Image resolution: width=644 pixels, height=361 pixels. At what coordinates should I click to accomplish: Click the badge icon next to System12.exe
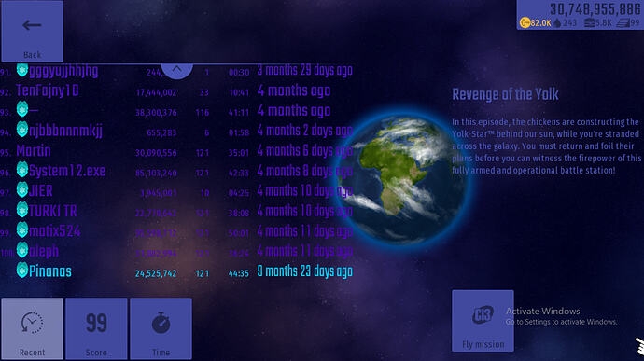point(22,170)
